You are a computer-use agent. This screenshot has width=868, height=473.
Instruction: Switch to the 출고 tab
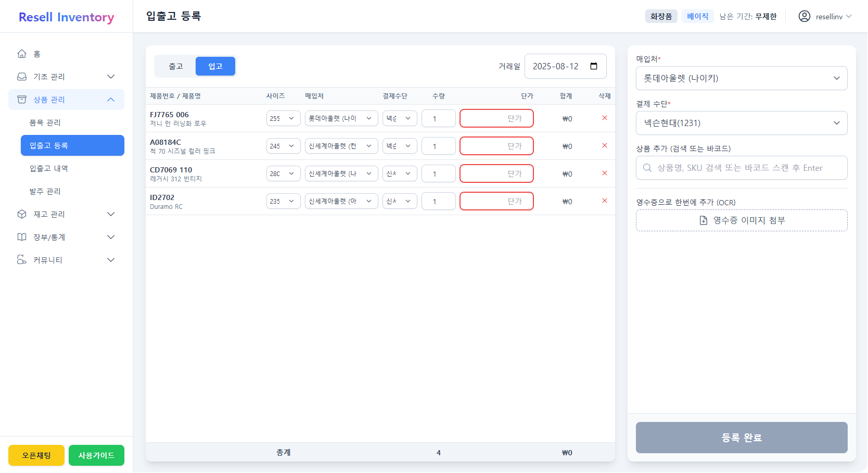(x=175, y=66)
